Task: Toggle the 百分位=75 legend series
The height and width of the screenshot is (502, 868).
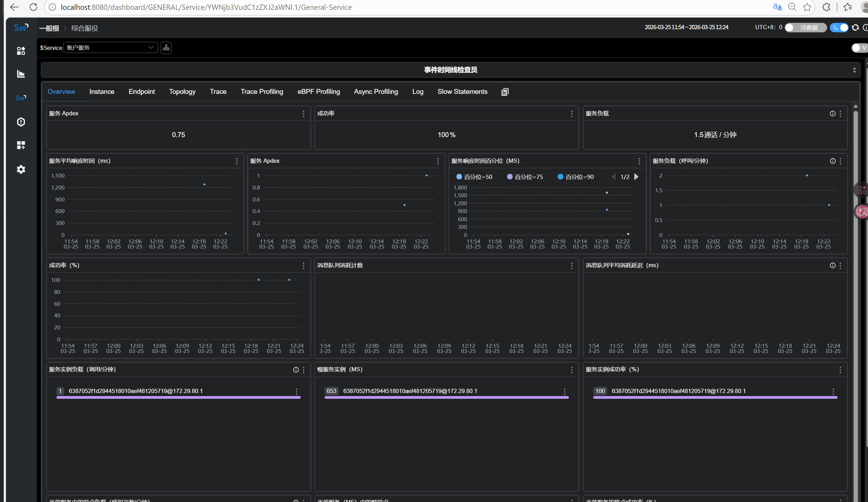Action: click(525, 177)
